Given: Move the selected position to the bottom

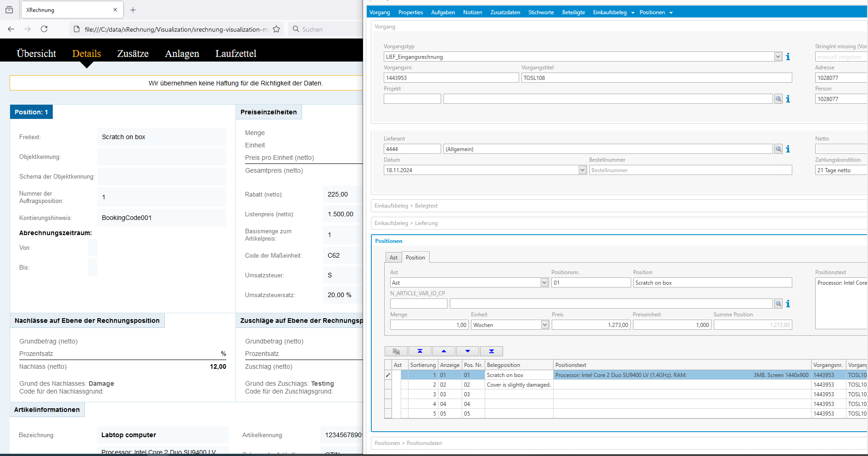Looking at the screenshot, I should (492, 351).
